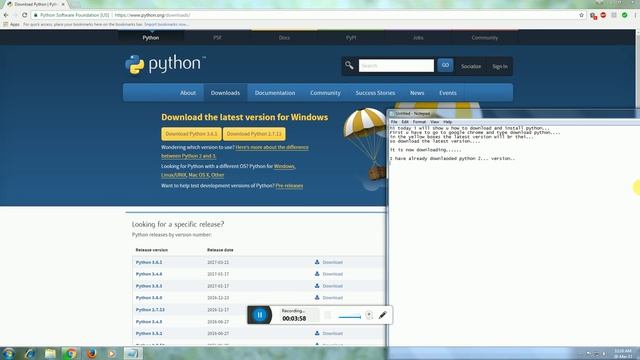Download the Python 3.6.1 release from table
The image size is (640, 360).
point(329,262)
